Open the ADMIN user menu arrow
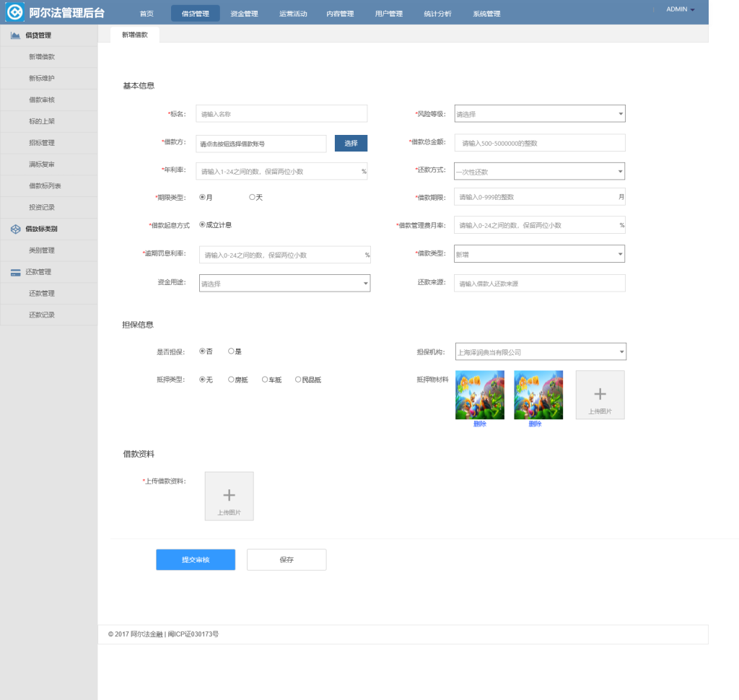Viewport: 739px width, 700px height. pos(693,10)
